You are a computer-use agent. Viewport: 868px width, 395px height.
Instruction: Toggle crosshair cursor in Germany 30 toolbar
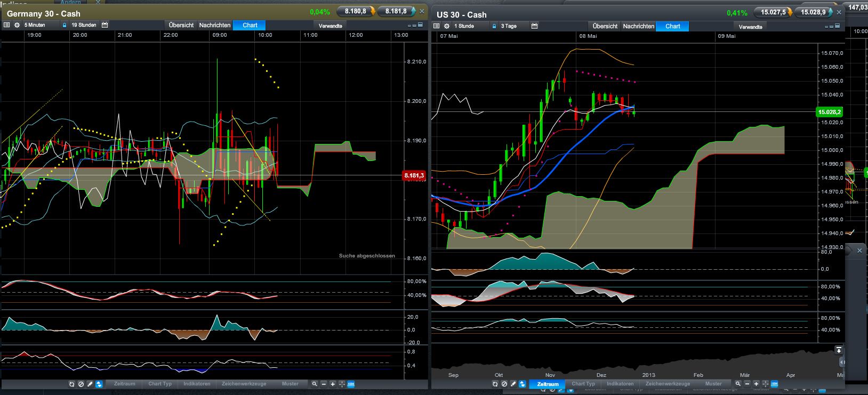(x=342, y=384)
